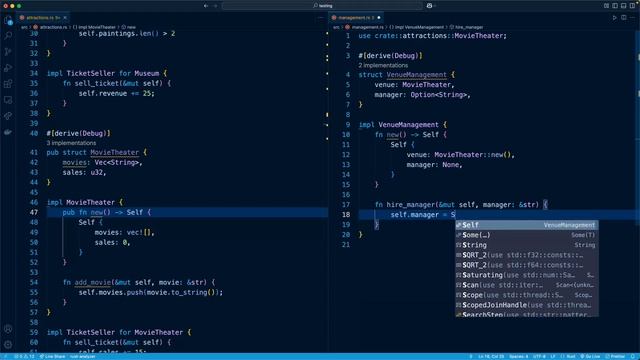
Task: Go back using the navigation arrow
Action: click(x=206, y=6)
